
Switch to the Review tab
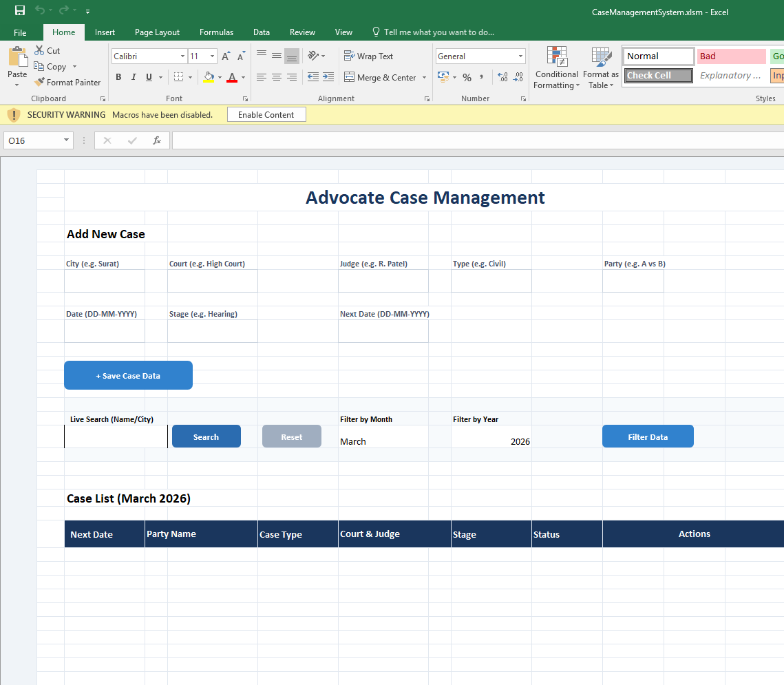(x=302, y=32)
